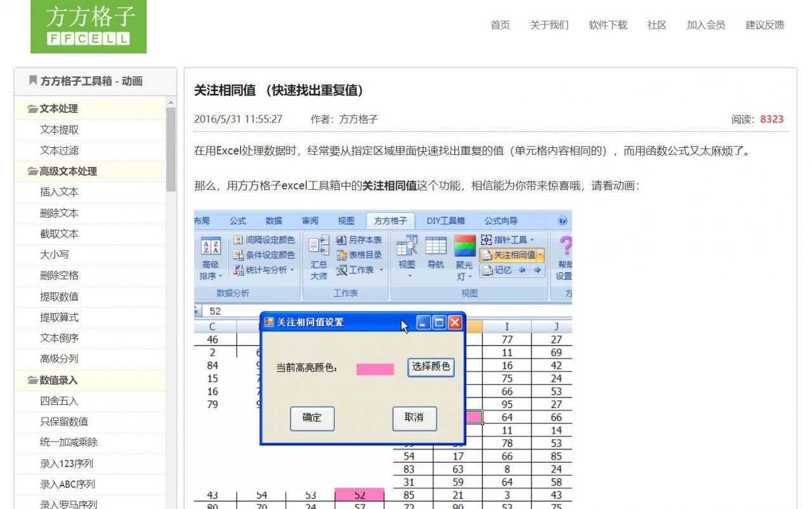The image size is (812, 509).
Task: Click the sidebar vertical scrollbar thumb
Action: coord(171,149)
